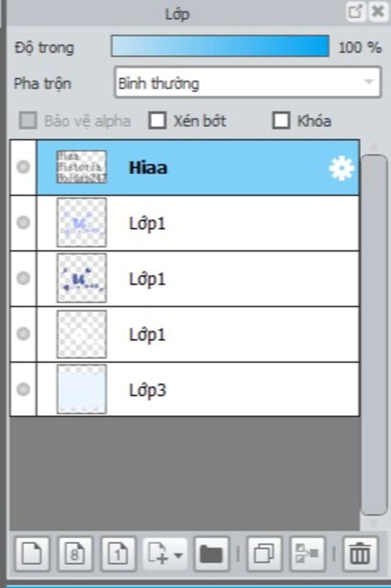
Task: Tick the Khóa checkbox
Action: click(x=281, y=121)
